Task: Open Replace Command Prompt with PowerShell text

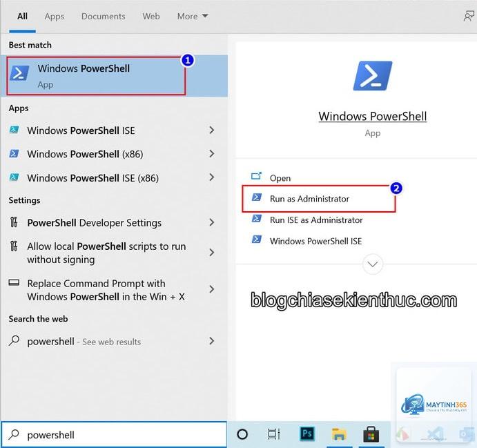Action: click(106, 290)
